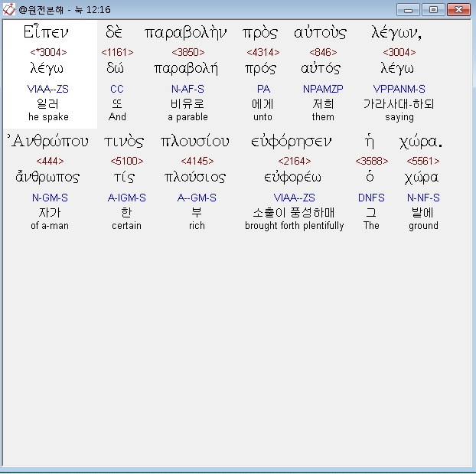Click parsing code VPPANM-S
The width and height of the screenshot is (476, 474).
tap(399, 89)
